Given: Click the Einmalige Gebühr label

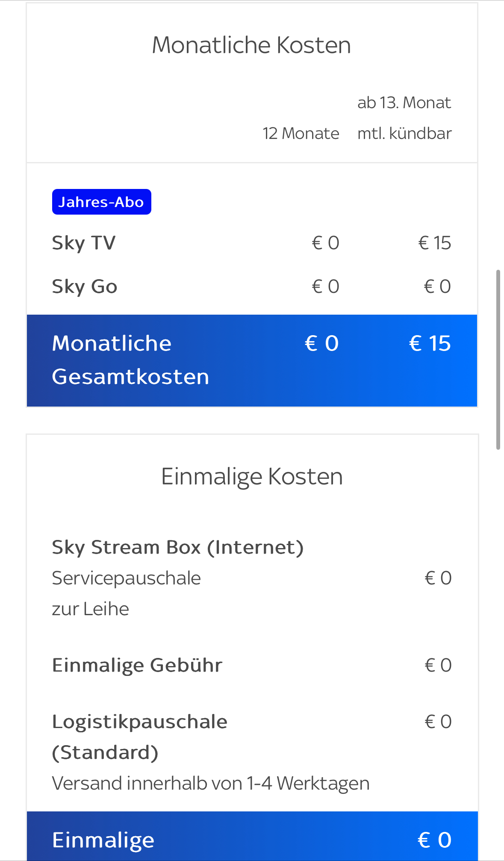Looking at the screenshot, I should click(137, 665).
